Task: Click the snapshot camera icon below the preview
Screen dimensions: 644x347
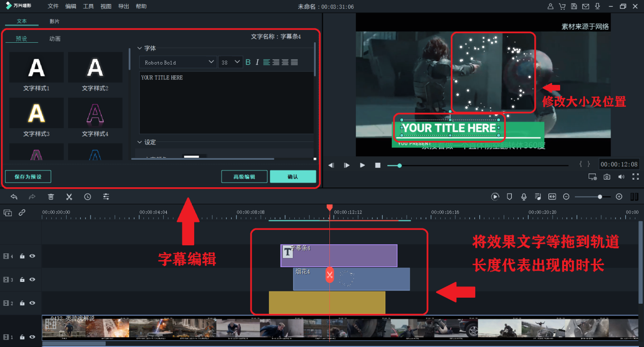Action: click(607, 177)
